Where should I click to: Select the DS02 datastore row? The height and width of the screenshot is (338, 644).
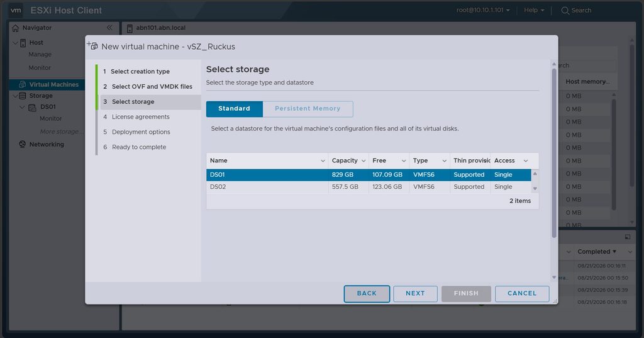pyautogui.click(x=369, y=187)
